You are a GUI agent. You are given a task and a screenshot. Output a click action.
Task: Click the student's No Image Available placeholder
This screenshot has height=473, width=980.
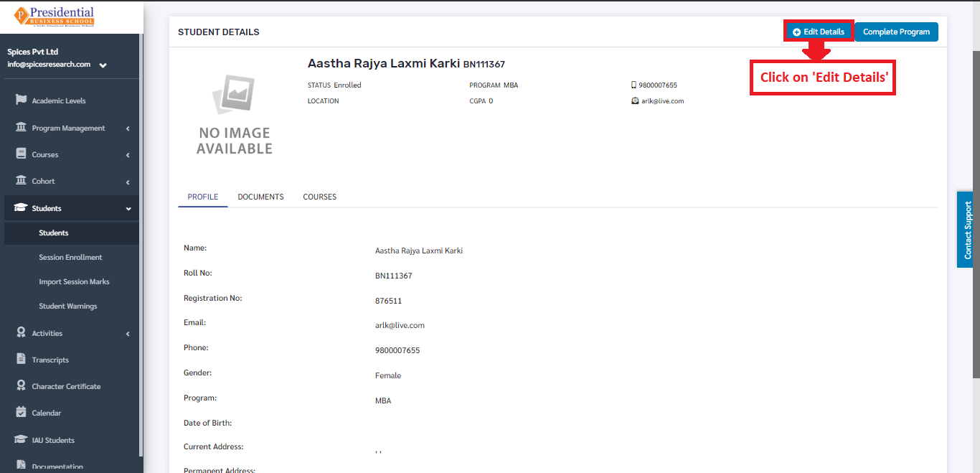(x=235, y=115)
